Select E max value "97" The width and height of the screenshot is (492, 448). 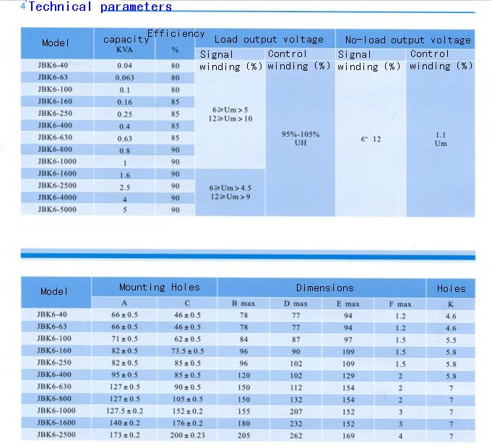click(x=348, y=340)
